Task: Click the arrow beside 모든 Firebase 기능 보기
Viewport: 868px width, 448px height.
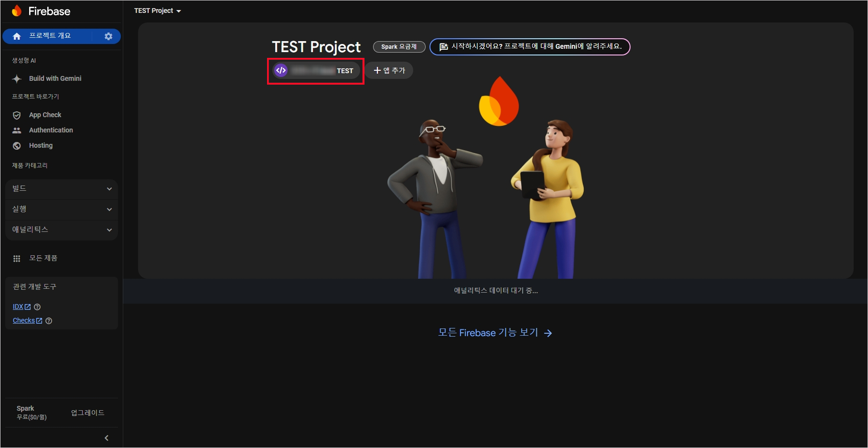Action: [x=548, y=333]
